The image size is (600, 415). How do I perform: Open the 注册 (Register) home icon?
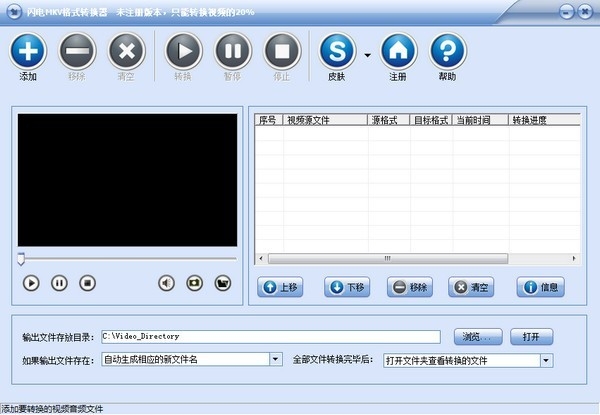click(399, 50)
